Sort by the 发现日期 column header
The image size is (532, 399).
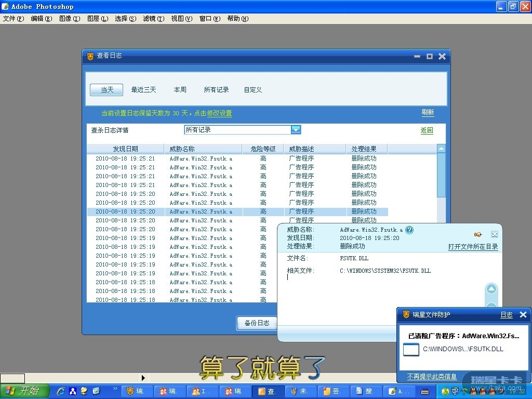pyautogui.click(x=125, y=149)
